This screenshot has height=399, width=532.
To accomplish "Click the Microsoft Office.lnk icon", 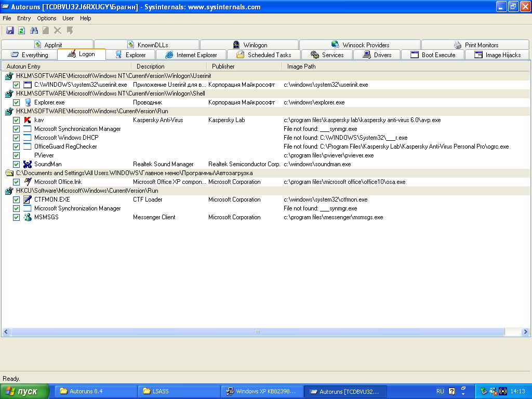I will pyautogui.click(x=28, y=182).
